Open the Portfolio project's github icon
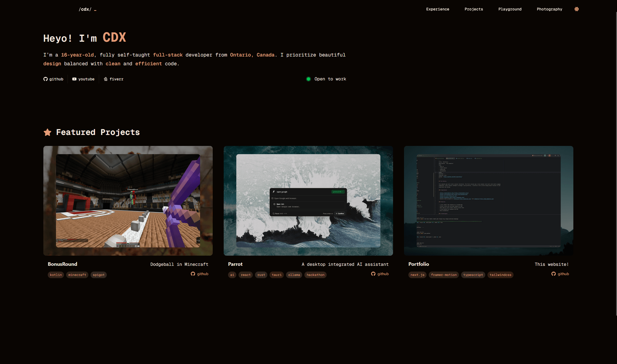Image resolution: width=617 pixels, height=364 pixels. pyautogui.click(x=554, y=274)
